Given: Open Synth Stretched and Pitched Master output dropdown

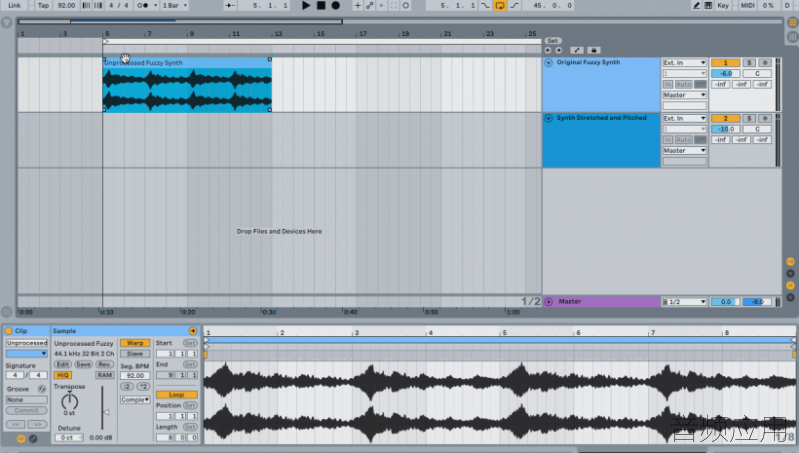Looking at the screenshot, I should pyautogui.click(x=684, y=151).
